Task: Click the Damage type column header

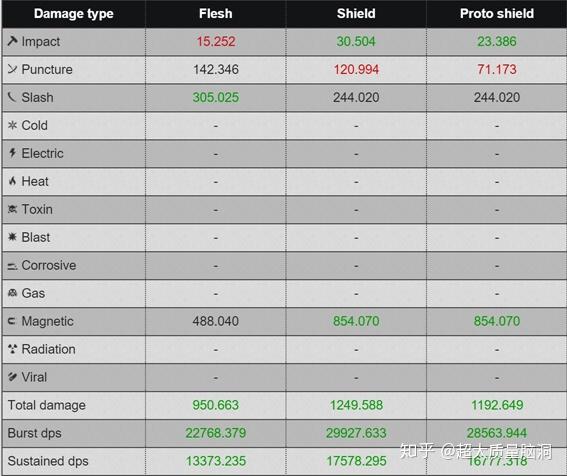Action: coord(74,14)
